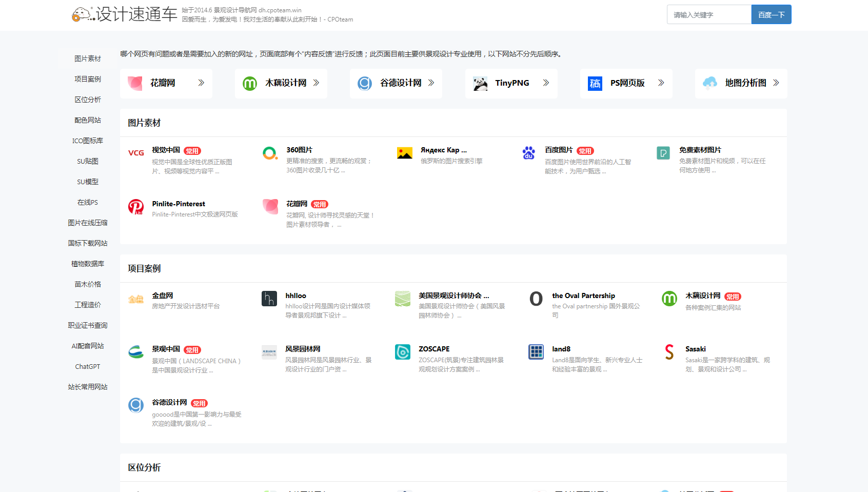Open the ZOSCAPE title link
The height and width of the screenshot is (492, 868).
434,349
